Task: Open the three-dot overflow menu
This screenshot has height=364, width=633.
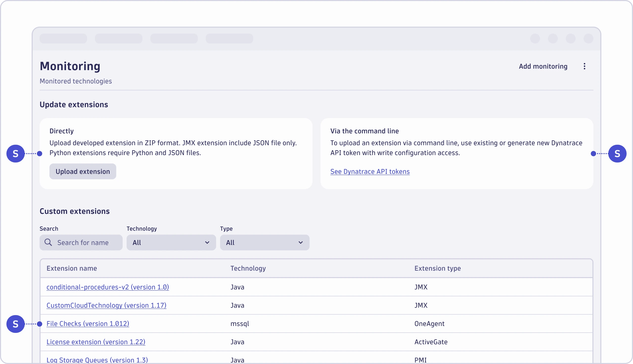Action: (585, 66)
